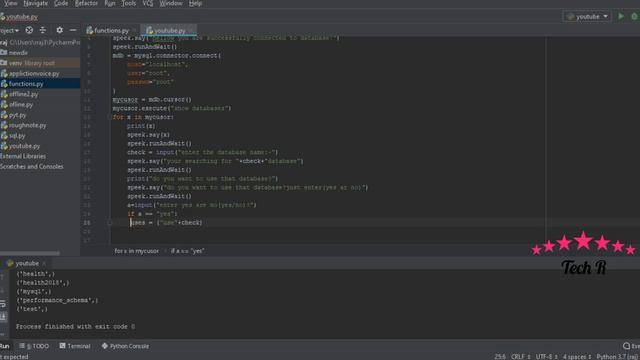Viewport: 640px width, 360px height.
Task: Click the locate-file target icon in Project panel
Action: click(x=29, y=30)
